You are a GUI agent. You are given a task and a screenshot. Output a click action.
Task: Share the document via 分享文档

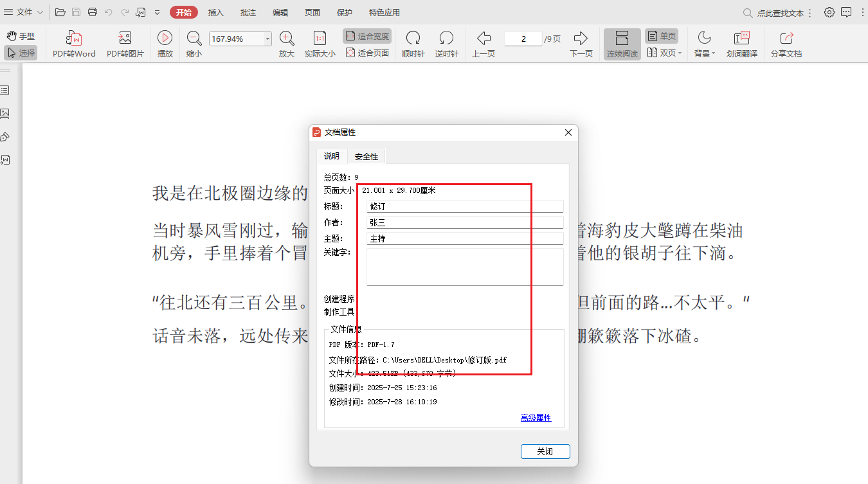pyautogui.click(x=786, y=42)
